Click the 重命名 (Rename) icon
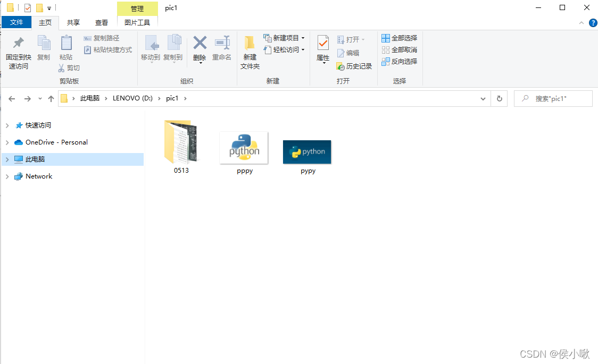Viewport: 598px width, 364px height. pos(222,46)
